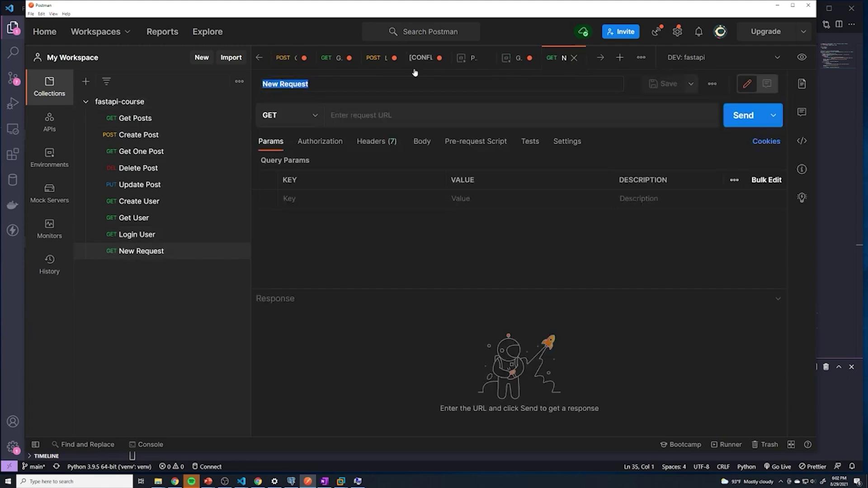Viewport: 868px width, 488px height.
Task: Open the History sidebar panel
Action: click(49, 264)
